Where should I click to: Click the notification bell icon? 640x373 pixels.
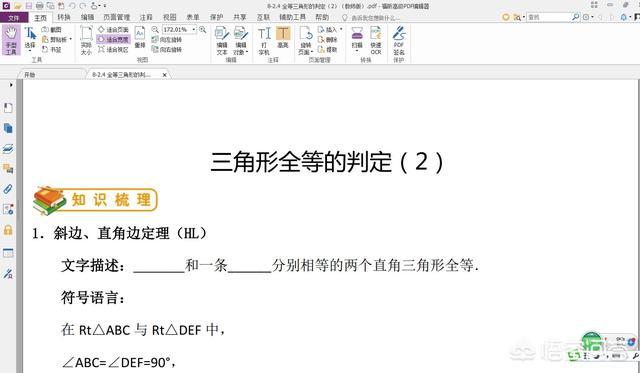[x=623, y=17]
